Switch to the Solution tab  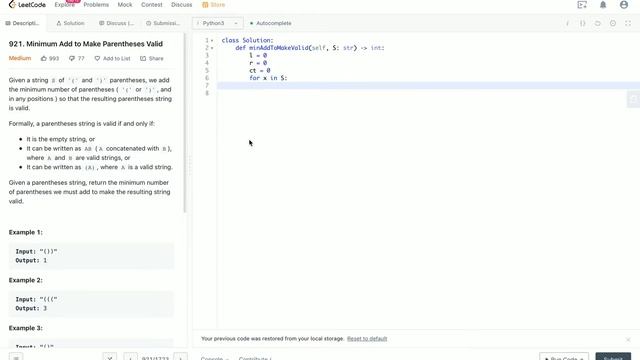pyautogui.click(x=71, y=23)
